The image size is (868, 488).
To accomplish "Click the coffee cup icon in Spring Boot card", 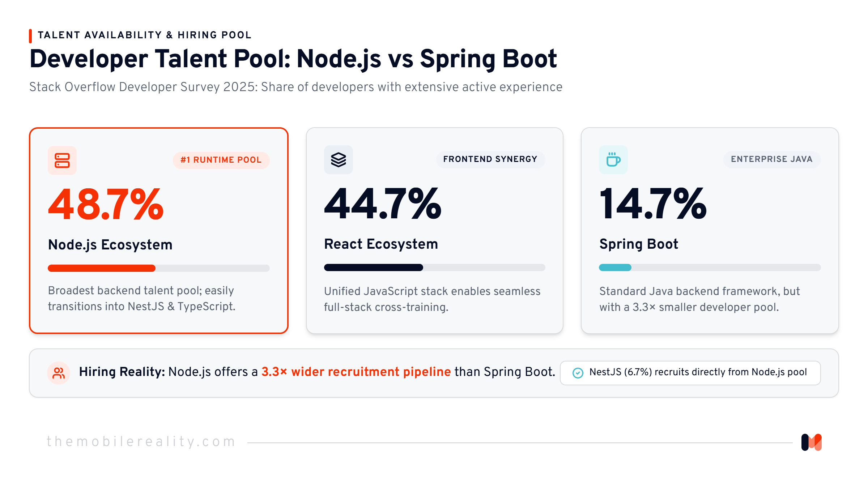I will 613,160.
